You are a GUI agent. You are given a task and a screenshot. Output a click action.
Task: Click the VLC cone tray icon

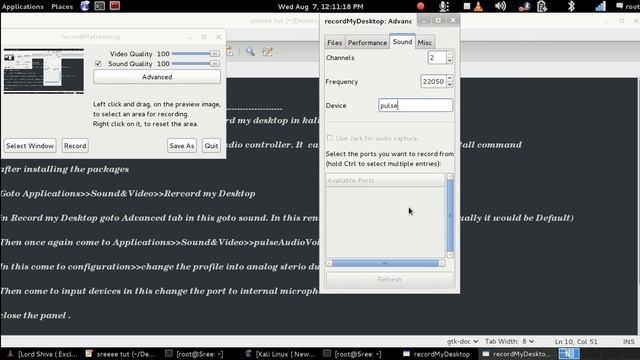point(478,6)
